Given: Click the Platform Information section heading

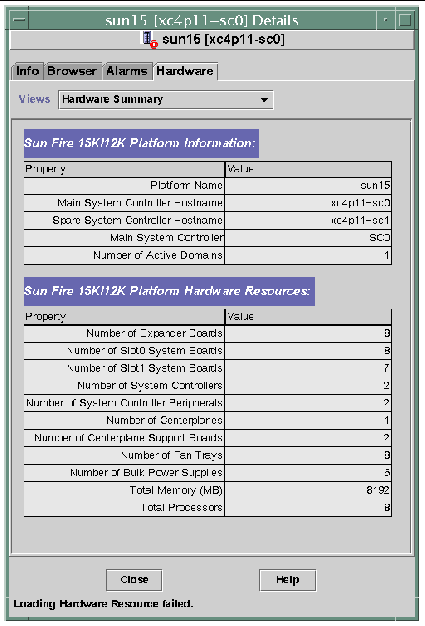Looking at the screenshot, I should 141,143.
